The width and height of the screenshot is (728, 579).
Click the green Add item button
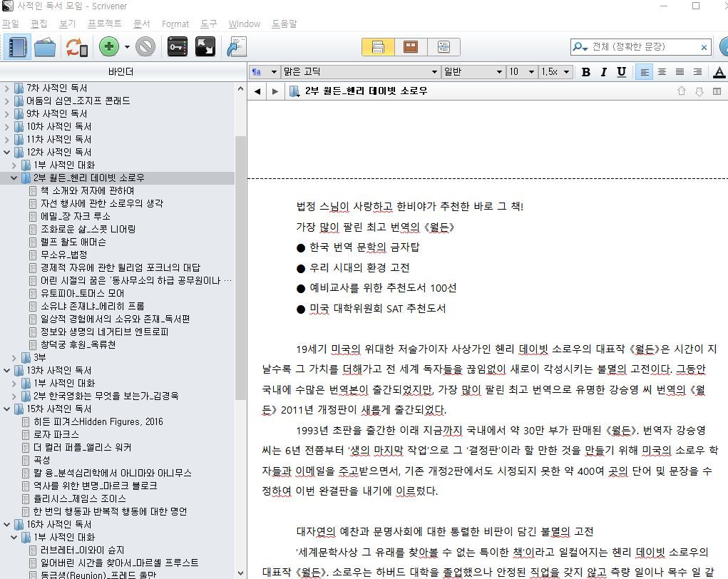(109, 47)
